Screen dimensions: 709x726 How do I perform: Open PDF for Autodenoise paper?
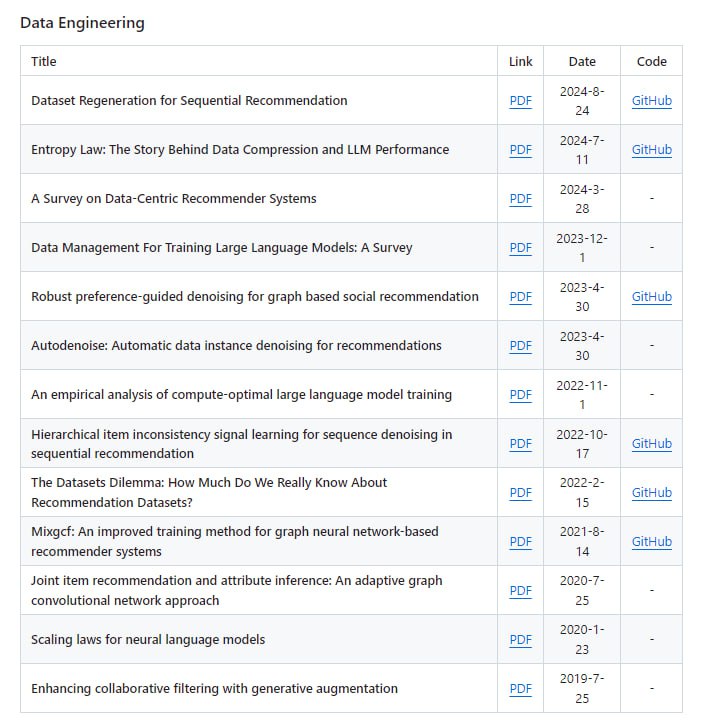click(520, 345)
